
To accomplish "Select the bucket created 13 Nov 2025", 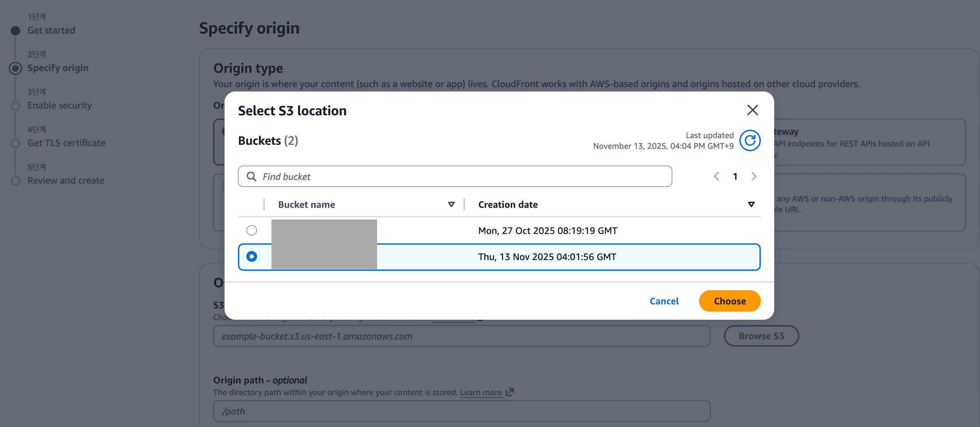I will pyautogui.click(x=251, y=257).
